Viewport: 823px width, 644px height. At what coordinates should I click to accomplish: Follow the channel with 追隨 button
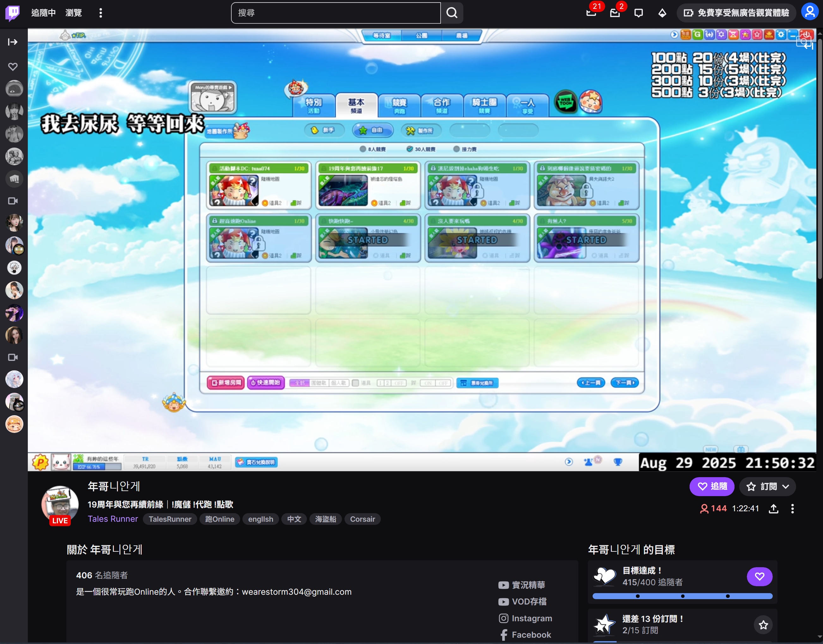[711, 486]
